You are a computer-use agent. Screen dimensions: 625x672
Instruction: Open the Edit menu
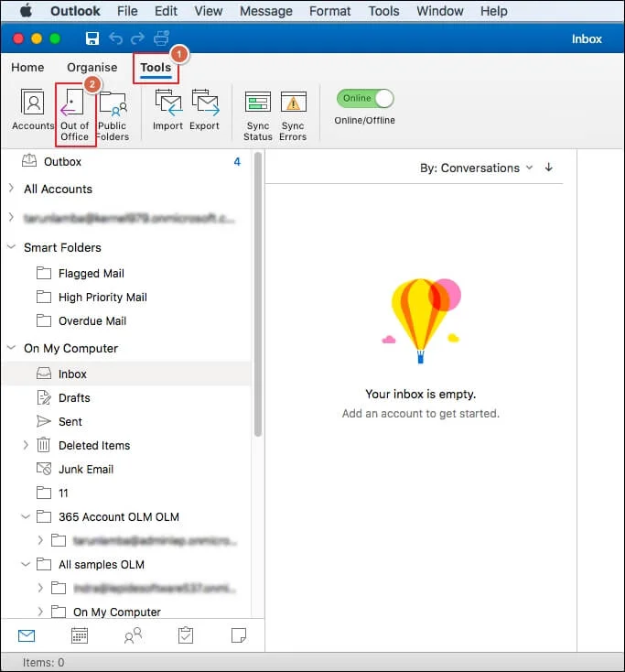(x=166, y=11)
